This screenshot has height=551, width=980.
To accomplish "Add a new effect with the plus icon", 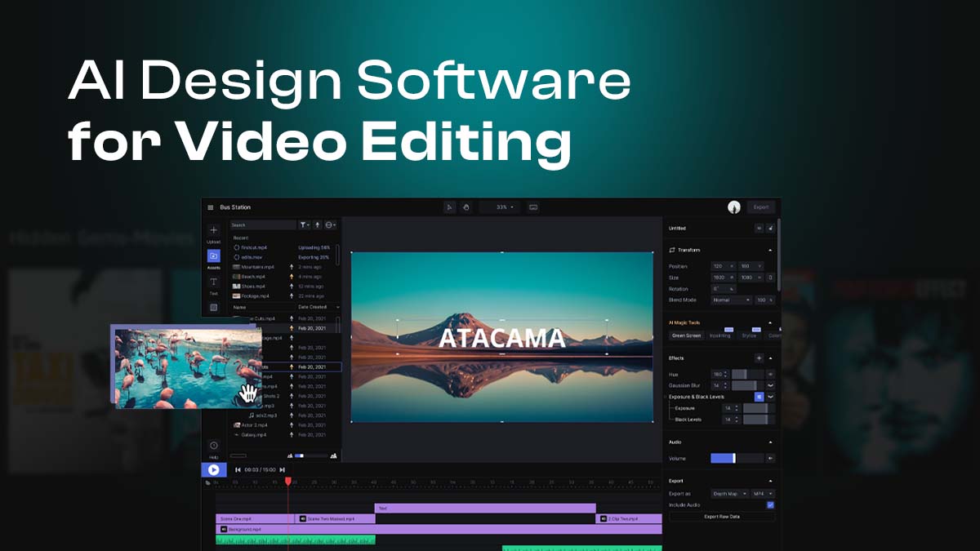I will coord(759,358).
